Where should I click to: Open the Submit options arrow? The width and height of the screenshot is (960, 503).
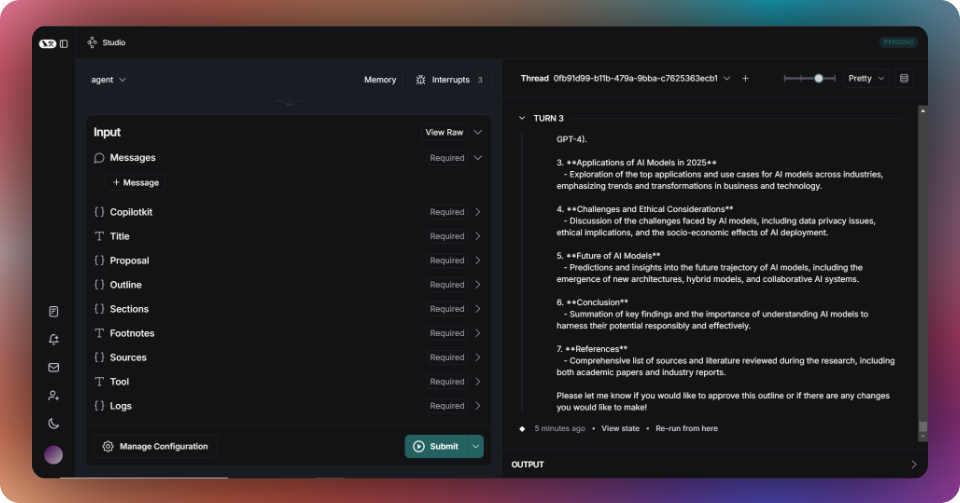[476, 447]
